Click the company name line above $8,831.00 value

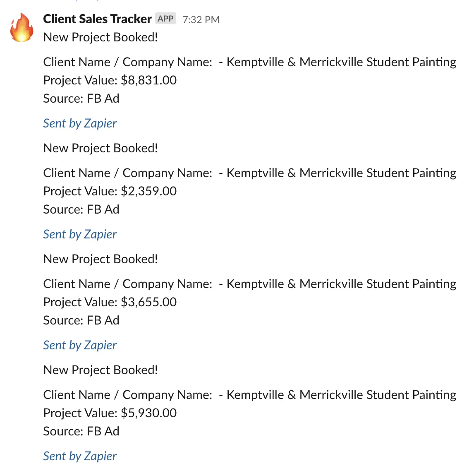pyautogui.click(x=249, y=62)
